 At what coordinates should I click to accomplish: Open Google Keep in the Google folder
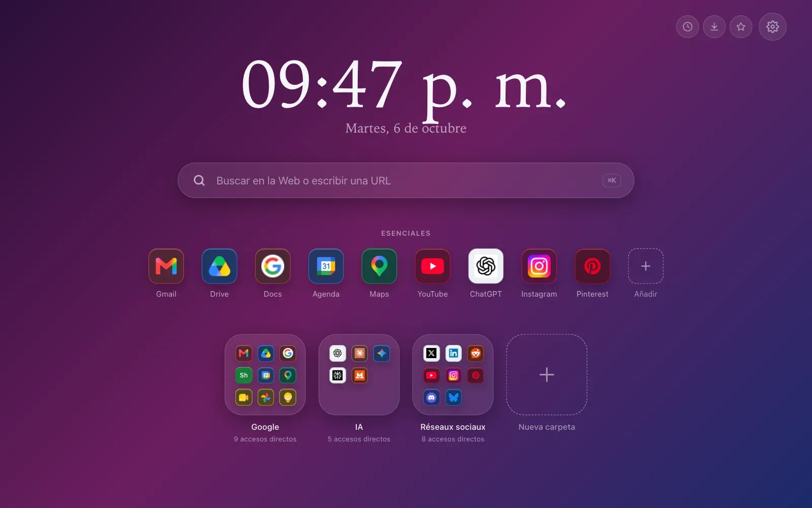click(x=288, y=397)
